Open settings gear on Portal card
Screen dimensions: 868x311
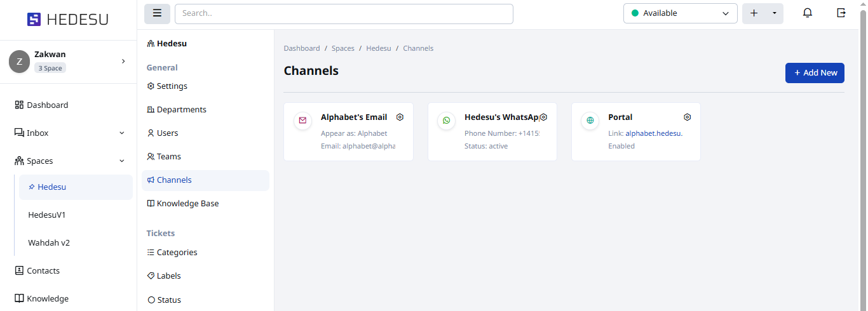point(687,117)
